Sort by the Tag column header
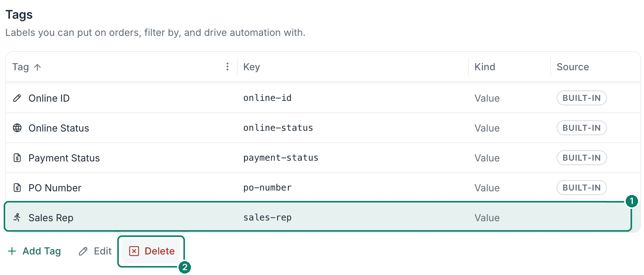 pos(21,67)
